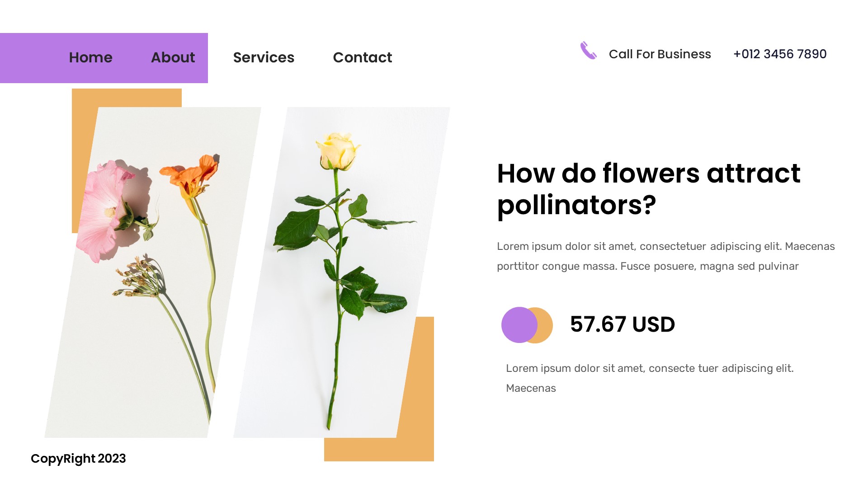Click the phone number +012 3456 7890
The width and height of the screenshot is (868, 488).
click(780, 54)
